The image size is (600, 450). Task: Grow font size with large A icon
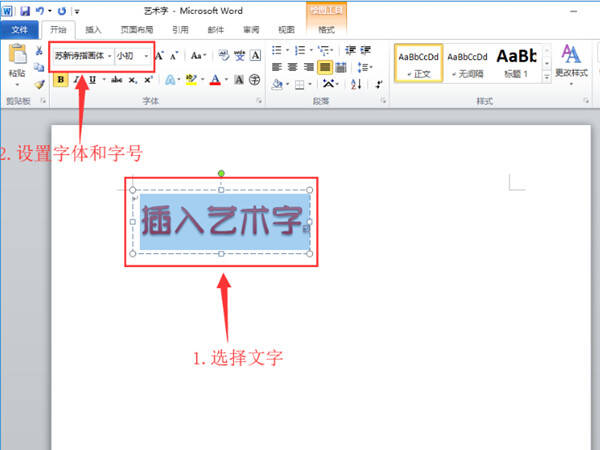click(160, 56)
